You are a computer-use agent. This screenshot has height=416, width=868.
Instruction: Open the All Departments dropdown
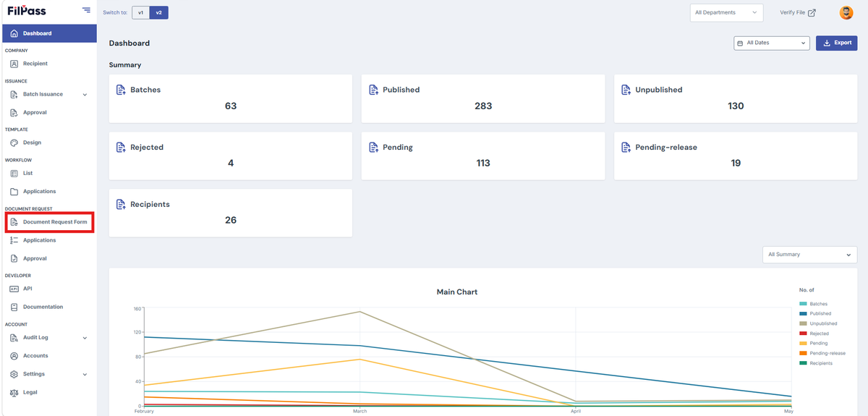click(x=726, y=12)
